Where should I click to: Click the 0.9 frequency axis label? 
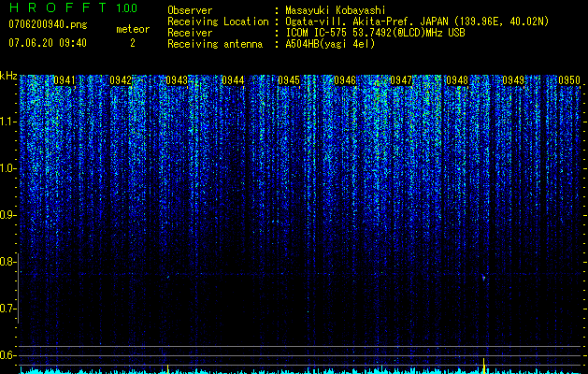tap(7, 215)
